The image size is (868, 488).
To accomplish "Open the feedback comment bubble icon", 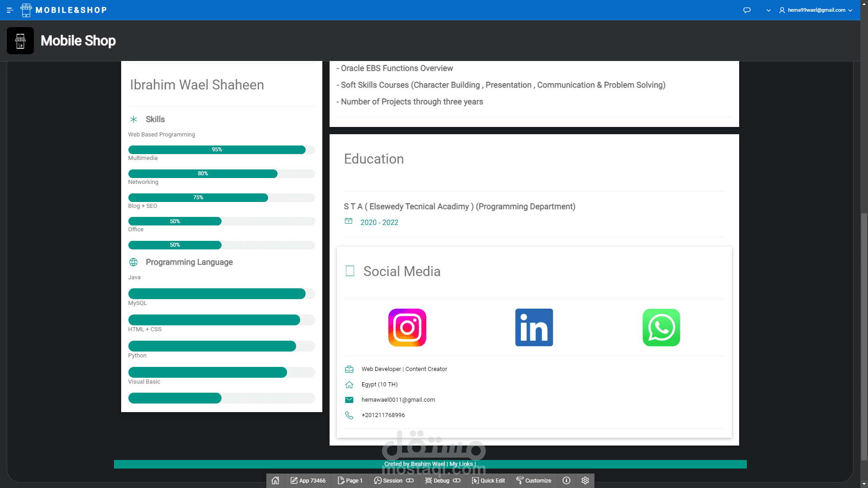I will click(x=747, y=10).
